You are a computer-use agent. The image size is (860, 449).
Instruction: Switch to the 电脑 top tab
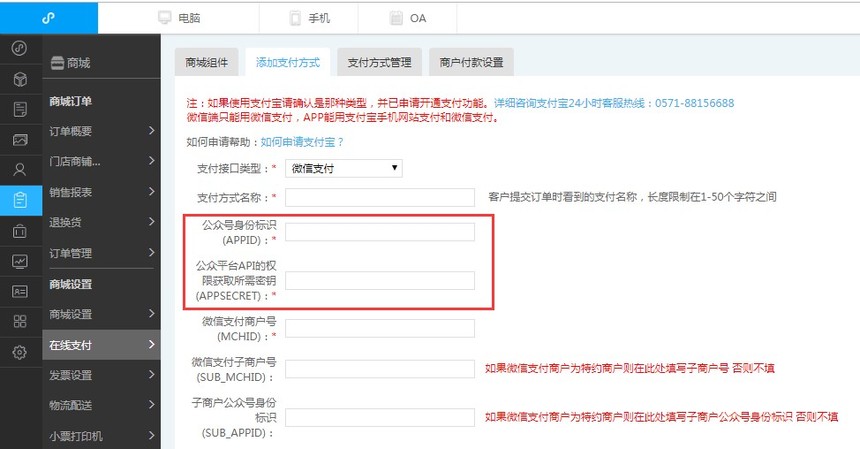[x=180, y=18]
